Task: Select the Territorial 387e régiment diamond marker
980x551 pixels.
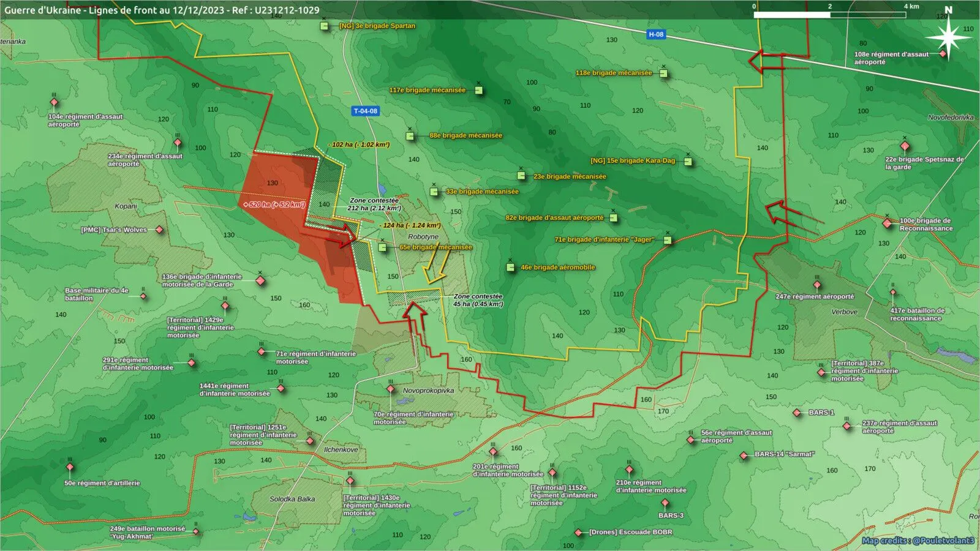Action: pos(821,372)
